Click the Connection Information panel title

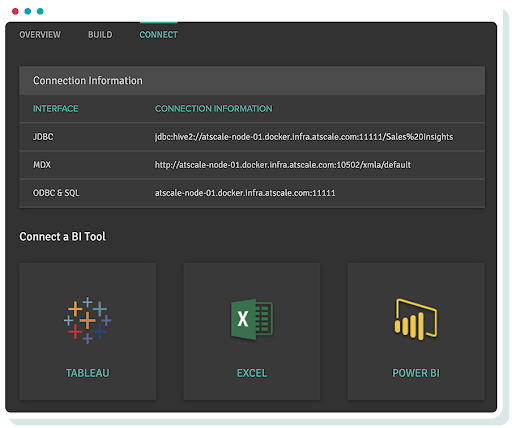point(88,81)
